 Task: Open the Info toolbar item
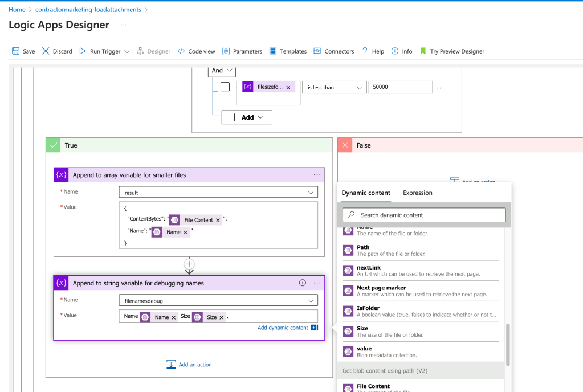pyautogui.click(x=402, y=51)
